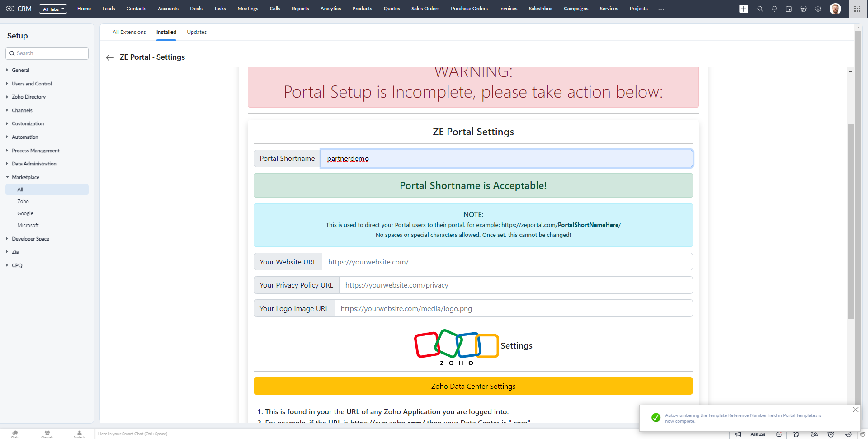Expand Process Management section
The width and height of the screenshot is (868, 439).
(x=35, y=151)
